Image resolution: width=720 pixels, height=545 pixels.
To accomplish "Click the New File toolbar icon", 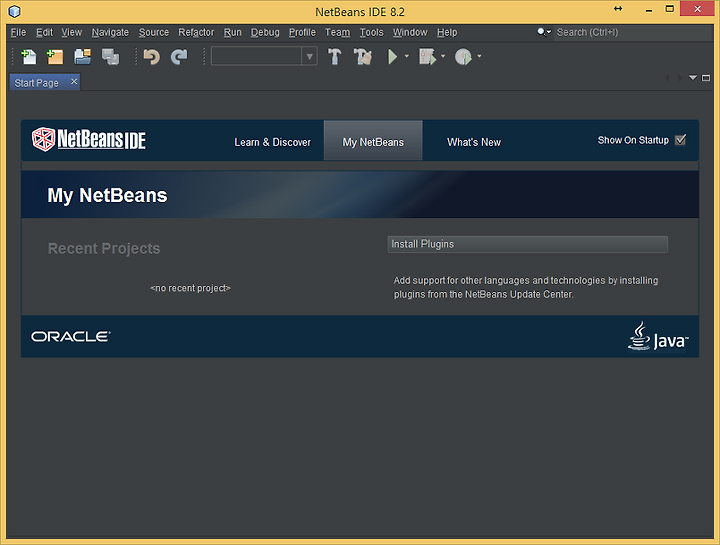I will 28,56.
